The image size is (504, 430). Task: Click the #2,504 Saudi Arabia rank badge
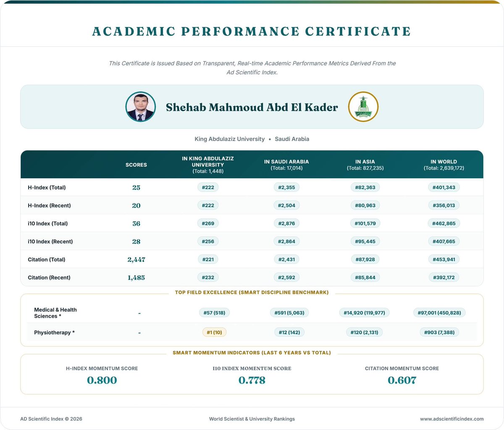coord(286,206)
